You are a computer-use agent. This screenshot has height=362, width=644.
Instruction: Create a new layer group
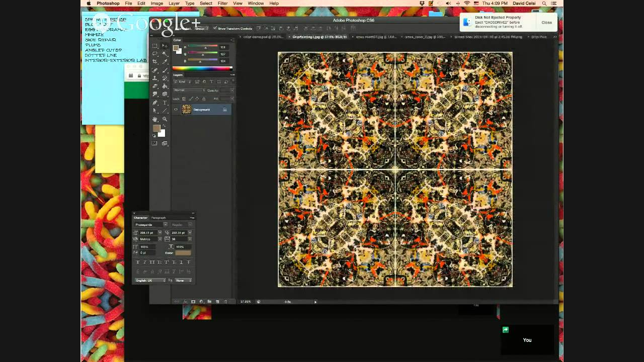click(209, 302)
